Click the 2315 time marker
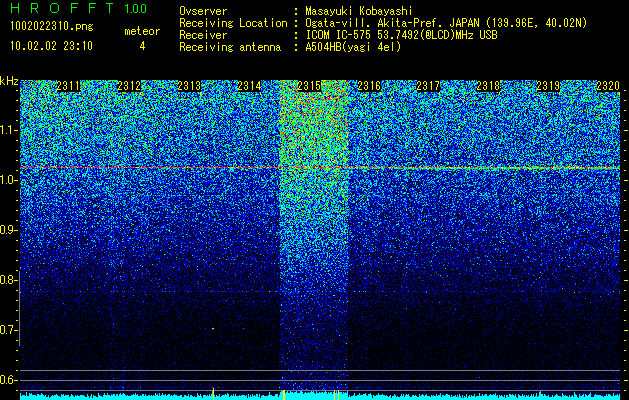 point(309,86)
